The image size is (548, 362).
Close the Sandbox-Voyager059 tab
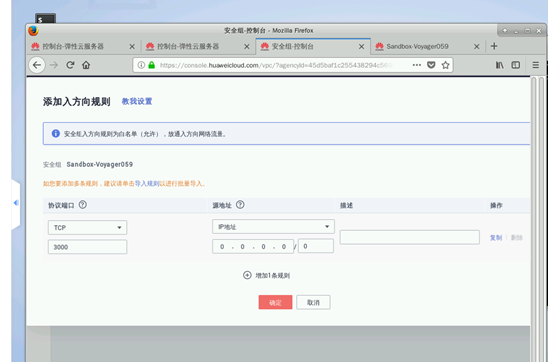tap(476, 46)
